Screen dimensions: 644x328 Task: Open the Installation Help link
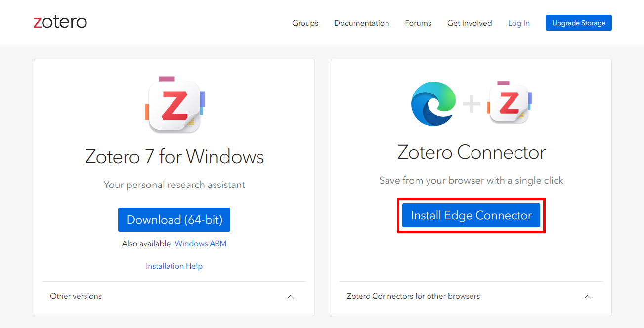click(x=174, y=266)
